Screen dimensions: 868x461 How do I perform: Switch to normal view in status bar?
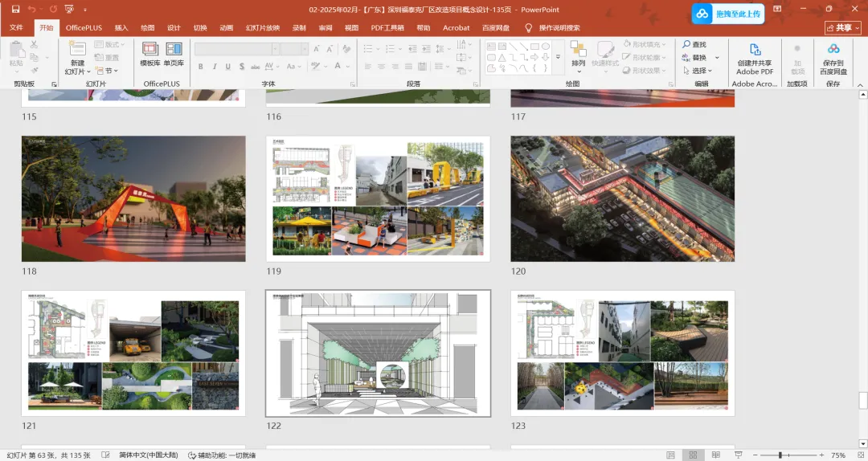[670, 455]
